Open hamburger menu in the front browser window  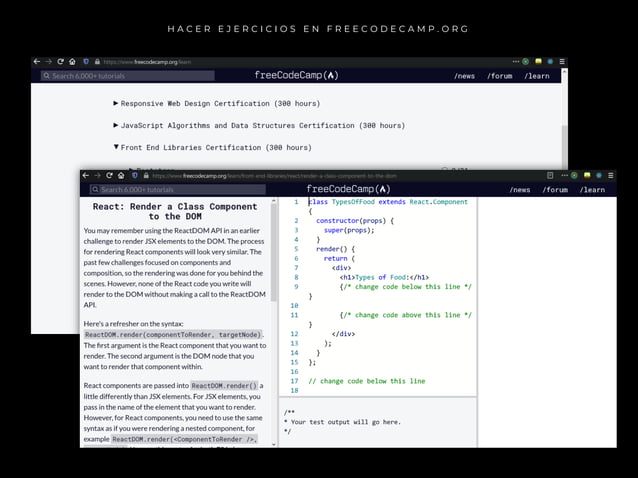(610, 175)
